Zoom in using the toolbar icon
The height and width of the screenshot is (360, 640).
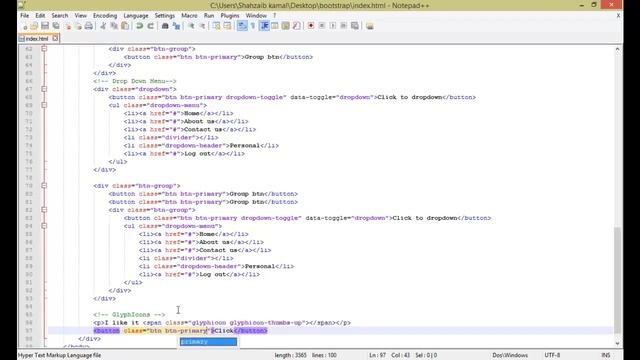[x=191, y=26]
